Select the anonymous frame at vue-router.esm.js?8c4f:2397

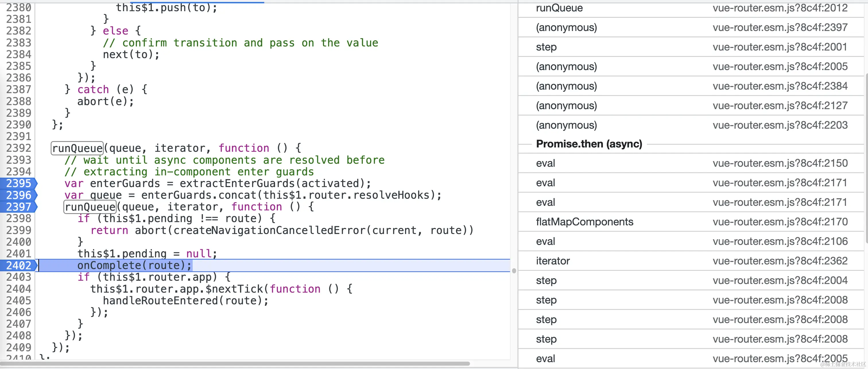click(x=566, y=27)
